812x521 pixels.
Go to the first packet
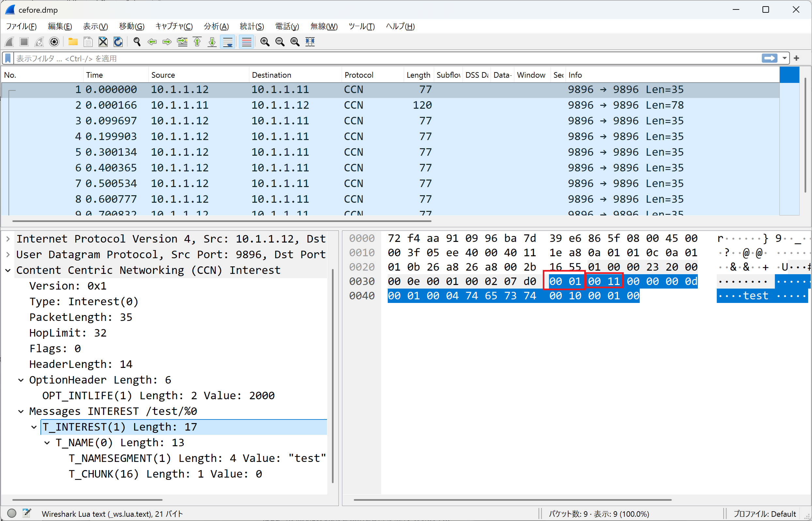(197, 42)
